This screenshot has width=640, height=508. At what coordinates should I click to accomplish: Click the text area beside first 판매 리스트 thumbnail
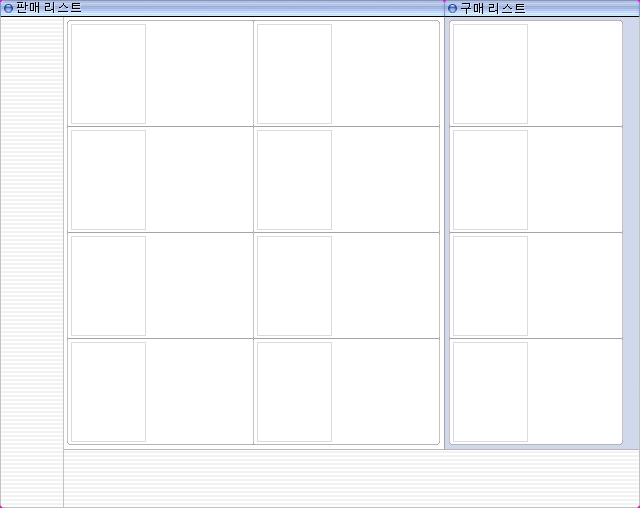tap(199, 74)
